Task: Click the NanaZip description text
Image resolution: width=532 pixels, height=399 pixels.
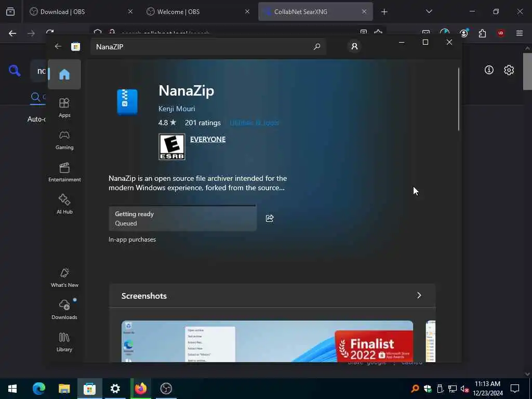Action: (197, 183)
